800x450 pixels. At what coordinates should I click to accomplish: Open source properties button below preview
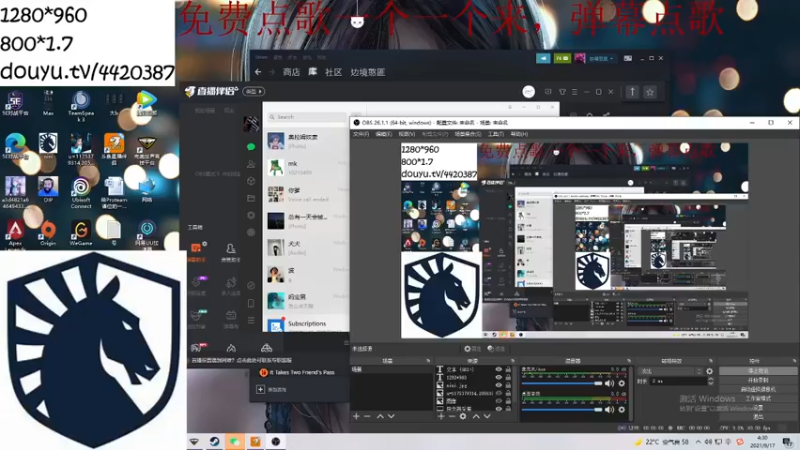[x=472, y=348]
